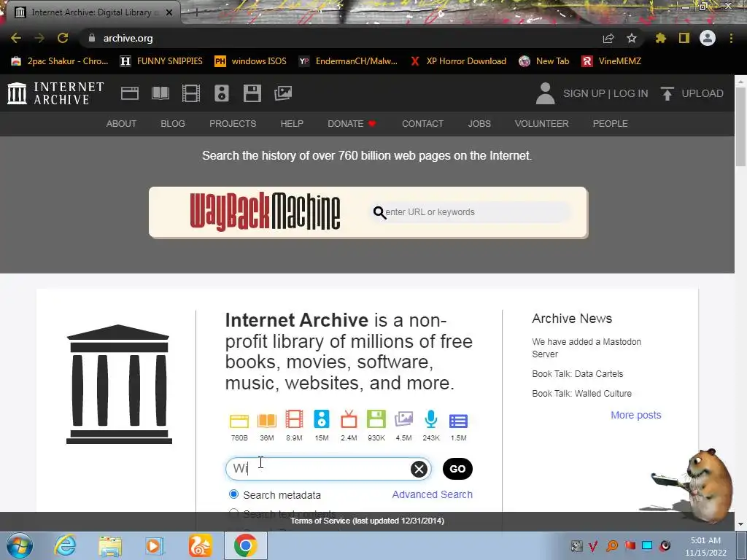Open PEOPLE menu item
The image size is (747, 560).
coord(611,124)
